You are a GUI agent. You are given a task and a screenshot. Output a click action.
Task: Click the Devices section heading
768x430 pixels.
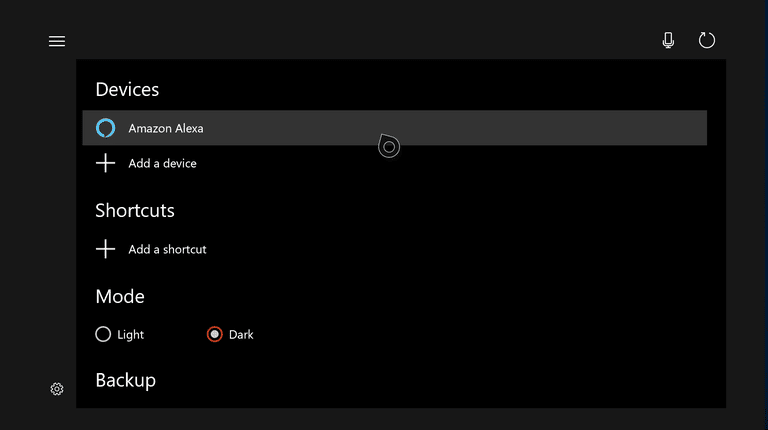(127, 90)
